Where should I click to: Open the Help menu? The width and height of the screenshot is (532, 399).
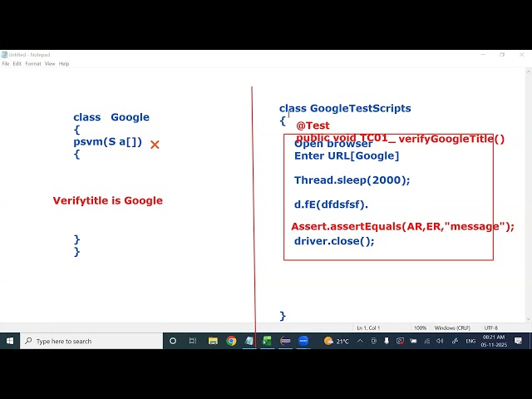point(64,63)
